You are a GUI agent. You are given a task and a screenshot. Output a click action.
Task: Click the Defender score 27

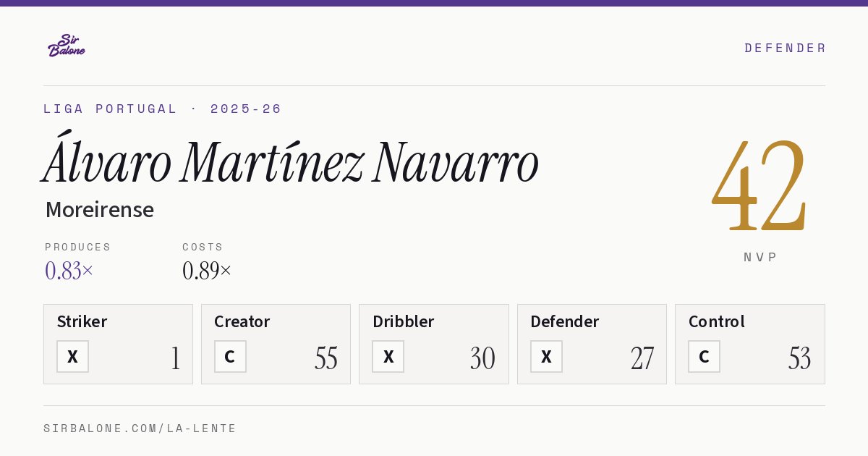tap(642, 358)
